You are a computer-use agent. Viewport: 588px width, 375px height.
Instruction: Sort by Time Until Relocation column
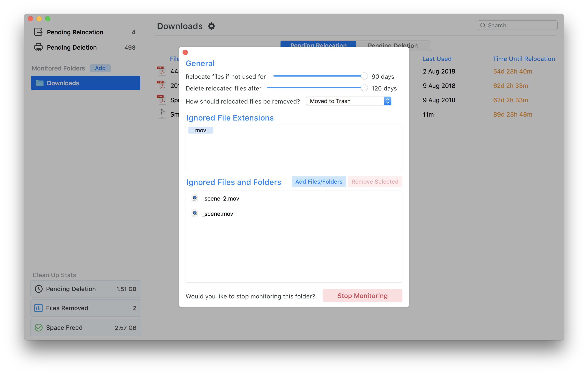tap(524, 59)
